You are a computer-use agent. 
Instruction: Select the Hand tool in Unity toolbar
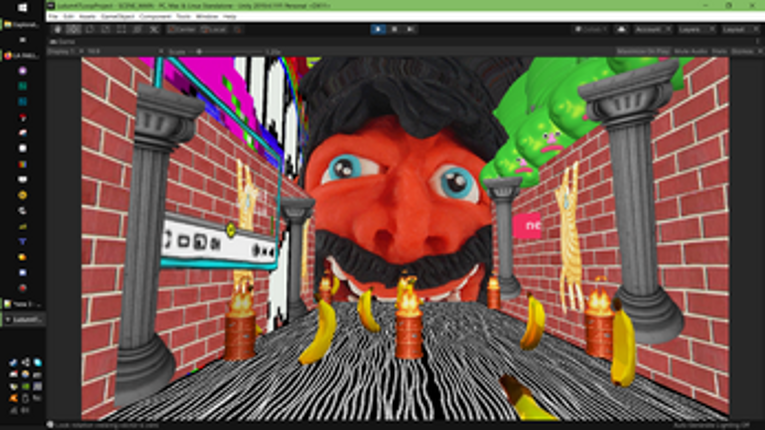(58, 29)
